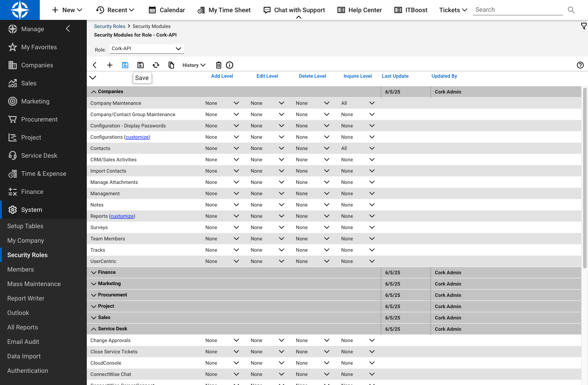Click customize link beside Configurations
Viewport: 588px width, 385px height.
click(137, 137)
